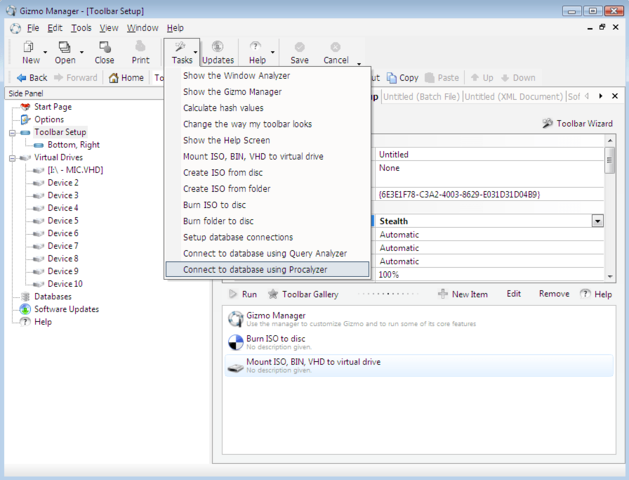Viewport: 629px width, 480px height.
Task: Choose Show the Window Analyzer
Action: pyautogui.click(x=267, y=76)
